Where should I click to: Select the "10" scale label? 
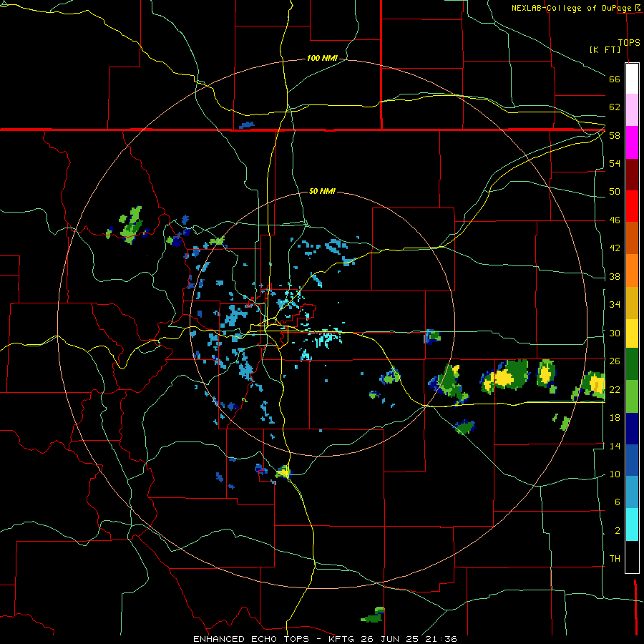point(615,474)
